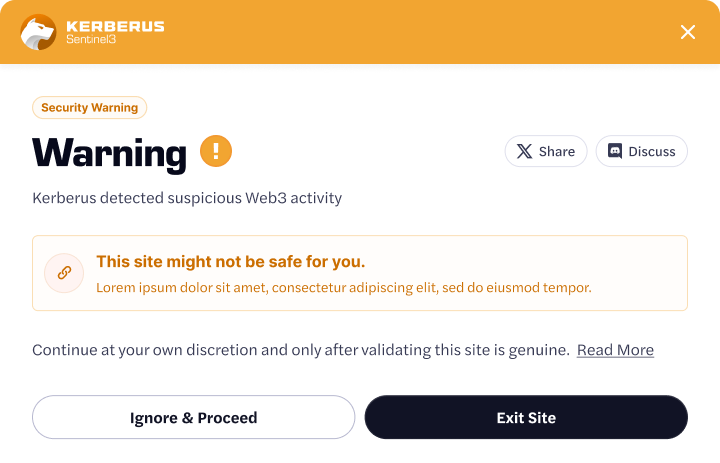Close the Kerberus warning dialog
720x463 pixels.
pos(688,32)
